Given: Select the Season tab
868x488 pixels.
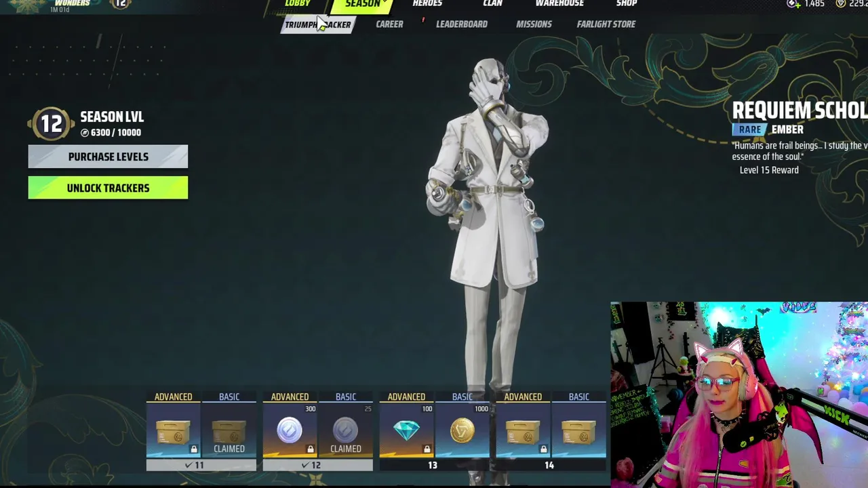Looking at the screenshot, I should pyautogui.click(x=363, y=5).
